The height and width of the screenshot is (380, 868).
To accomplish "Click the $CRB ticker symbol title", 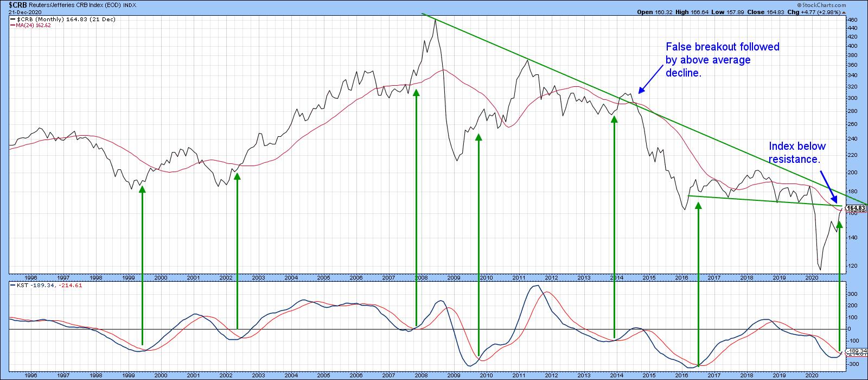I will coord(17,4).
